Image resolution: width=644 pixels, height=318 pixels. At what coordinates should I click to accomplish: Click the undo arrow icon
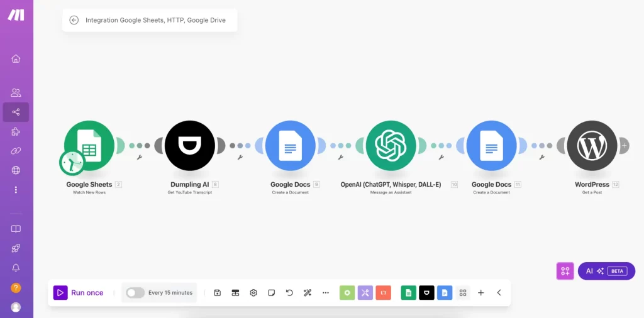289,293
